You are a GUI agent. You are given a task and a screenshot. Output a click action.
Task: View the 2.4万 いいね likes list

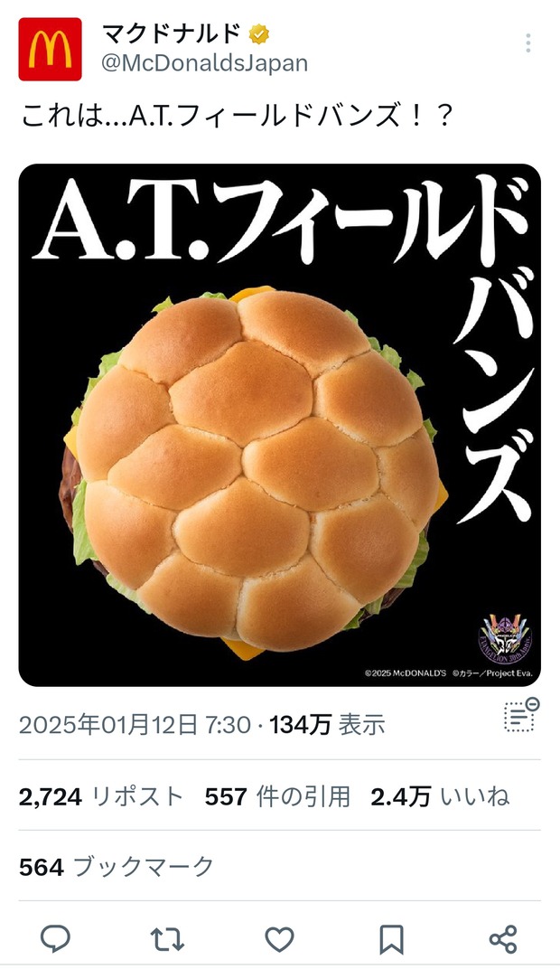(x=440, y=796)
